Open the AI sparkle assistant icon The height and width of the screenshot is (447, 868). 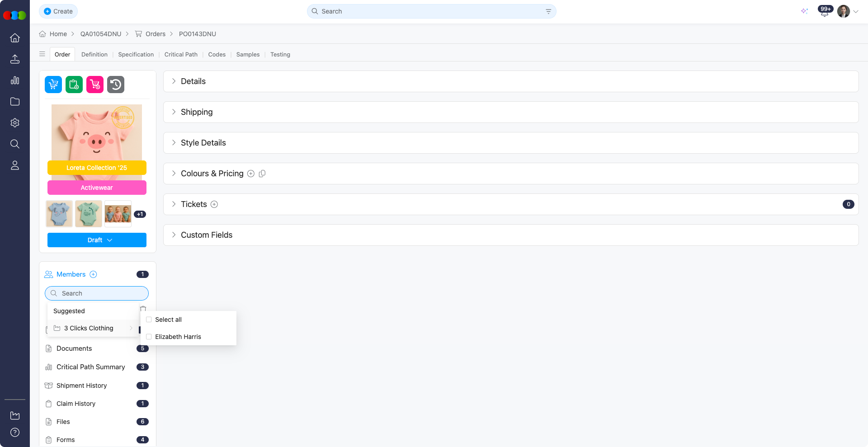pos(804,11)
